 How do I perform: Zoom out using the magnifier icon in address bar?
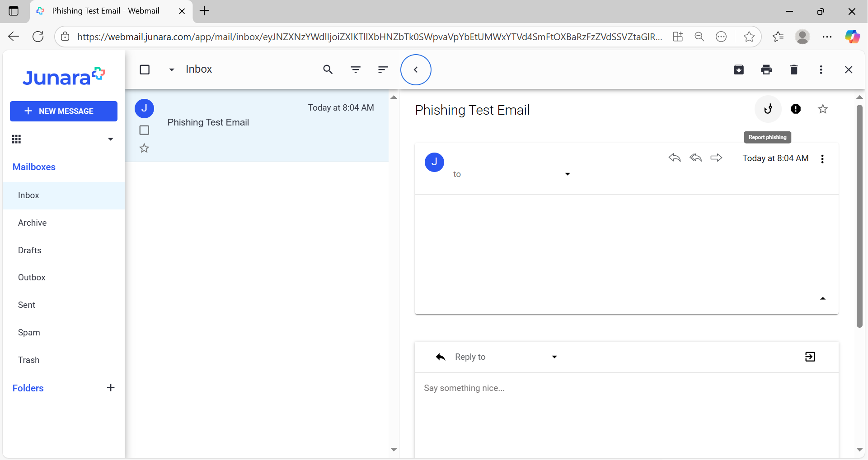pos(699,37)
